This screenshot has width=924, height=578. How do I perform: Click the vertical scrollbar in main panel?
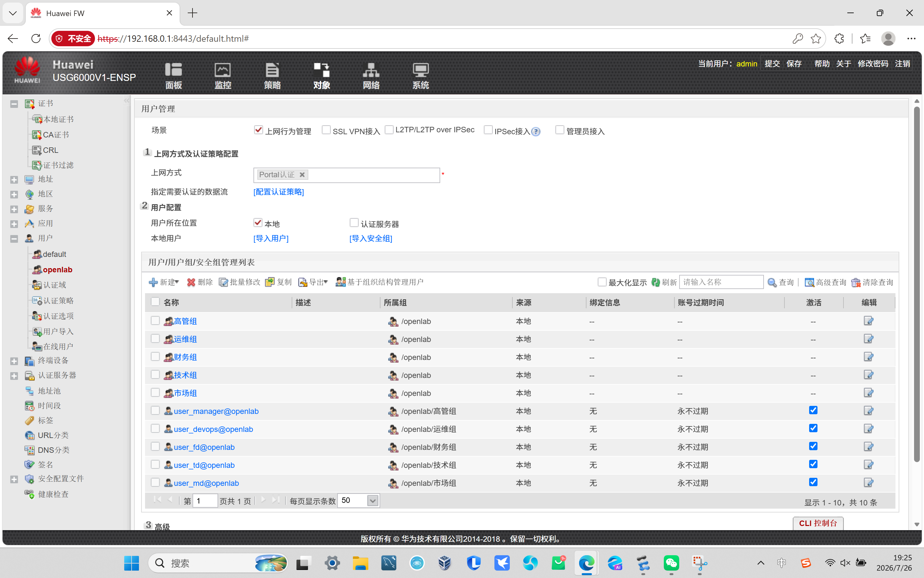coord(917,285)
